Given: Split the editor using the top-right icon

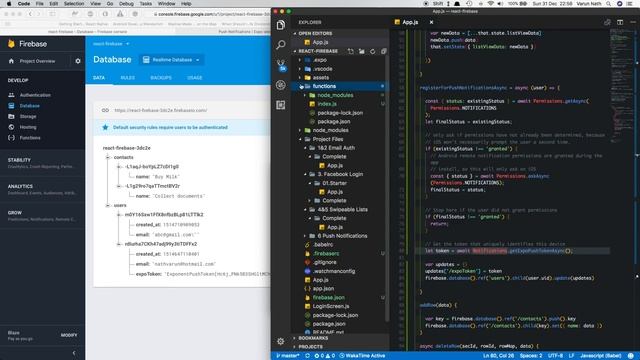Looking at the screenshot, I should pyautogui.click(x=620, y=22).
